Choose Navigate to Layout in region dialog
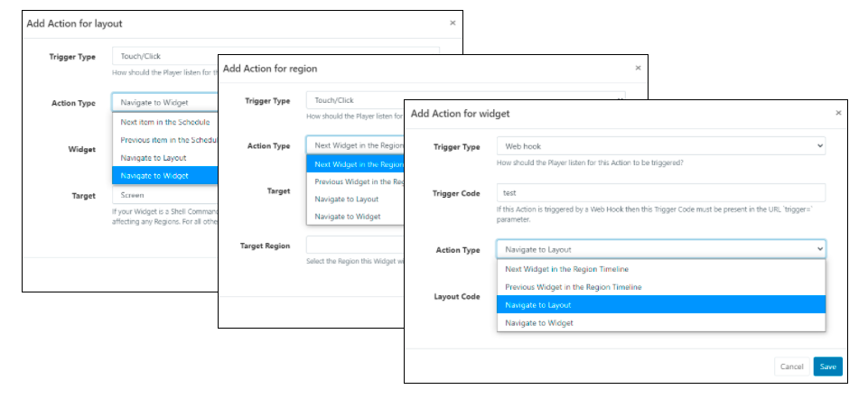Viewport: 868px width, 399px height. (x=355, y=199)
